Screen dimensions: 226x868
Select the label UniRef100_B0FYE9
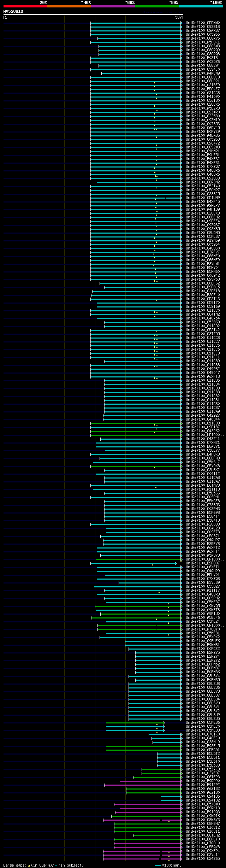coord(203,132)
